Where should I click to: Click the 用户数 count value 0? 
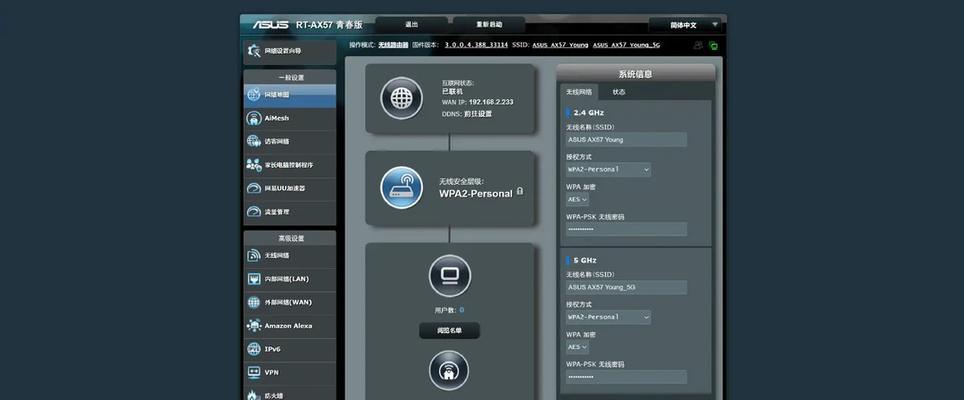[462, 310]
